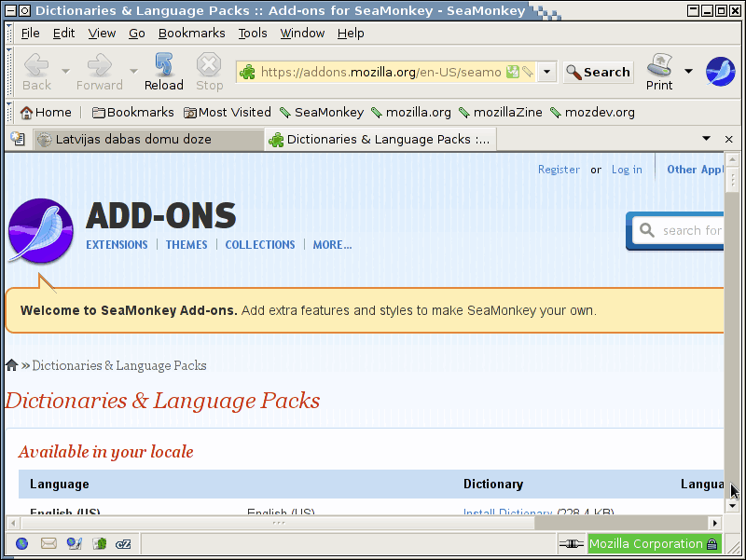Click the vertical scrollbar down arrow
Screen dimensions: 746x560
click(x=732, y=506)
